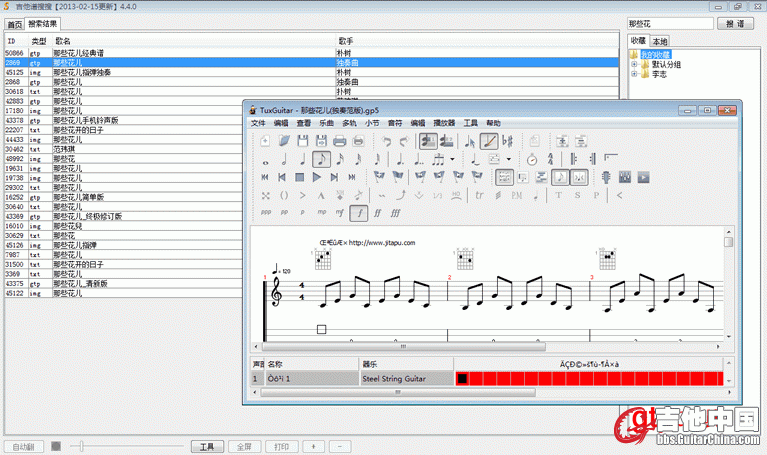Expand the 默认分组 folder in favorites
767x455 pixels.
tap(634, 64)
